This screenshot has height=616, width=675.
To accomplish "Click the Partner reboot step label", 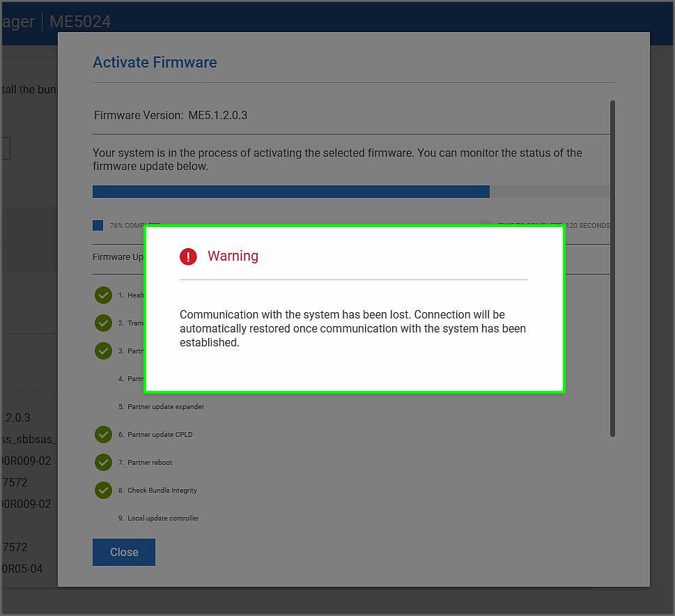I will pos(150,463).
